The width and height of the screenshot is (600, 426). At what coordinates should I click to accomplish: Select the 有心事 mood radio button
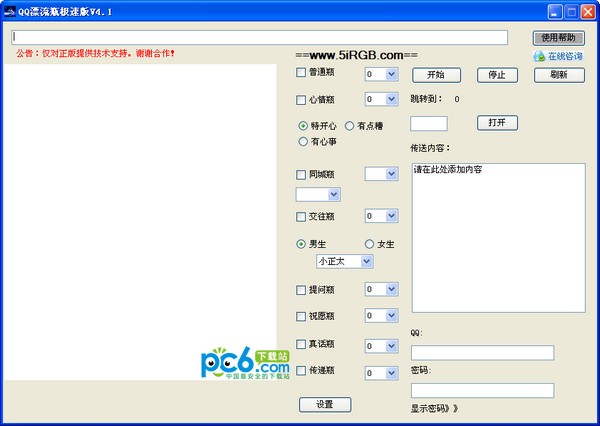click(x=303, y=142)
